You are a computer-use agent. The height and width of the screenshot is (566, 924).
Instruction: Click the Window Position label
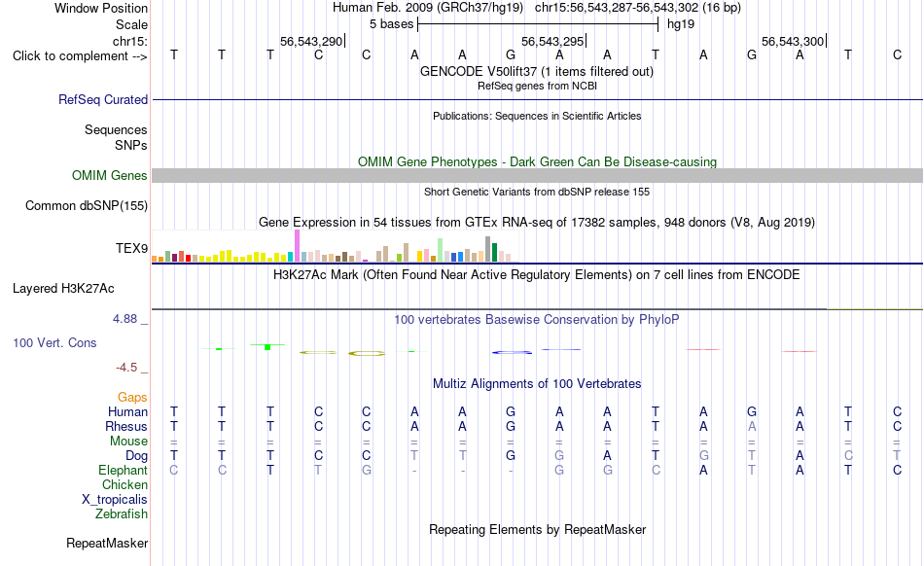101,8
